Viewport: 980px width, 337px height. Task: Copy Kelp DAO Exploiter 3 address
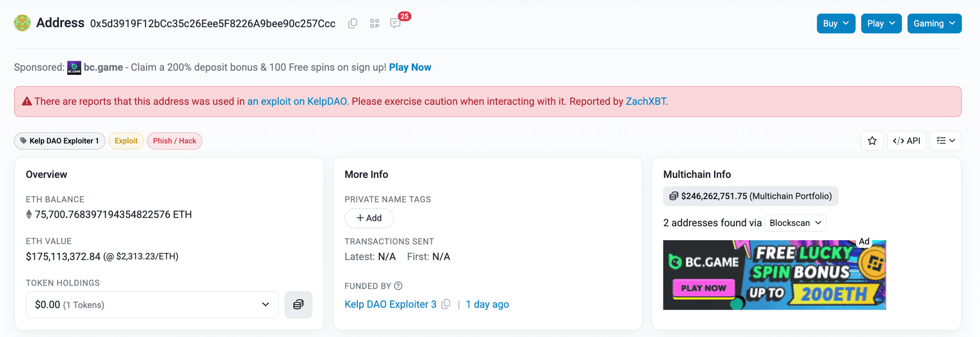coord(446,304)
